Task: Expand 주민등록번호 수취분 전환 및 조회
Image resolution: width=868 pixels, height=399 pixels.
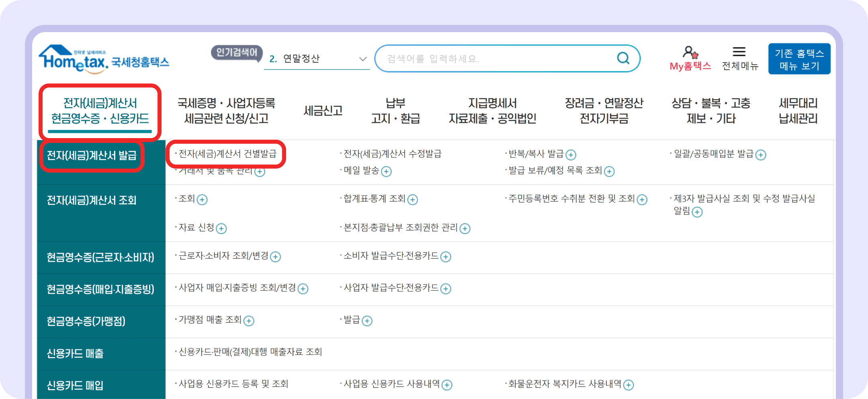Action: tap(643, 199)
